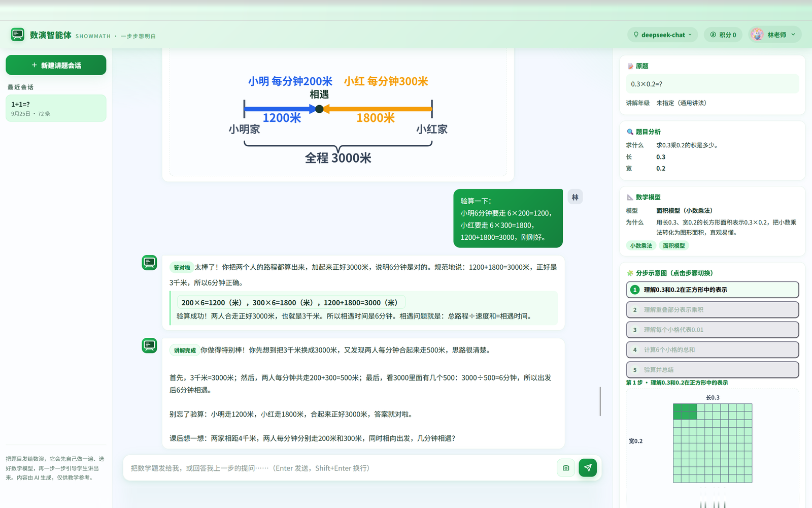Click the chat scrollbar thumb
The width and height of the screenshot is (812, 508).
tap(600, 401)
